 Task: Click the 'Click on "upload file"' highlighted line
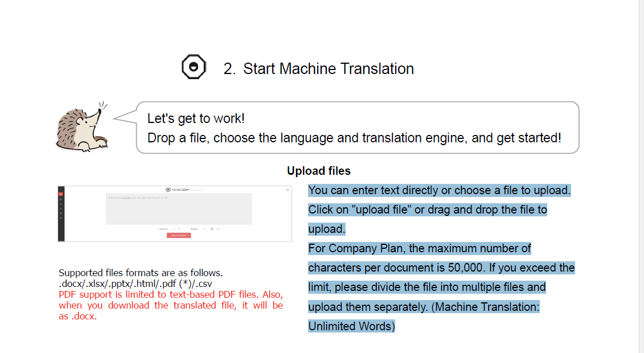coord(428,210)
